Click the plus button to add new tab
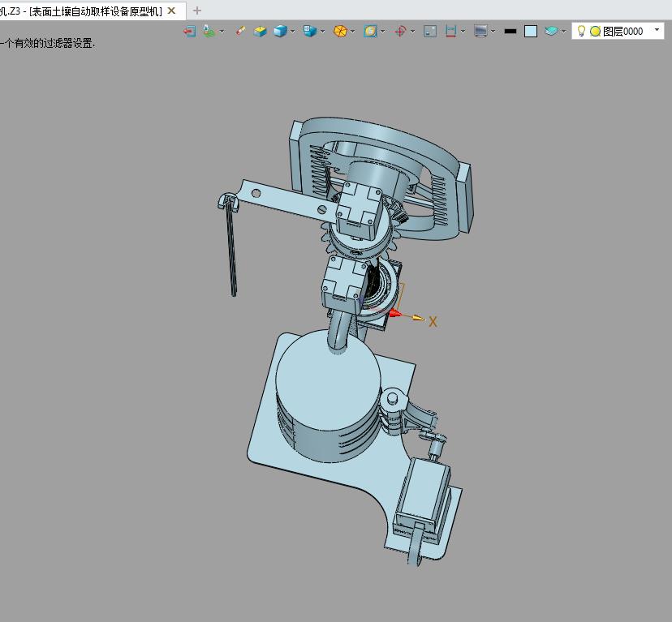 197,11
